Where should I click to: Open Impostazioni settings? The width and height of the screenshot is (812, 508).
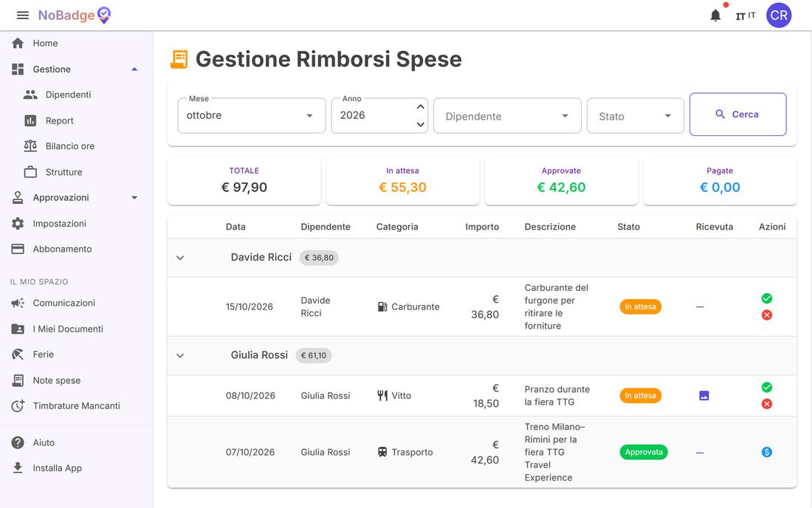pos(76,224)
